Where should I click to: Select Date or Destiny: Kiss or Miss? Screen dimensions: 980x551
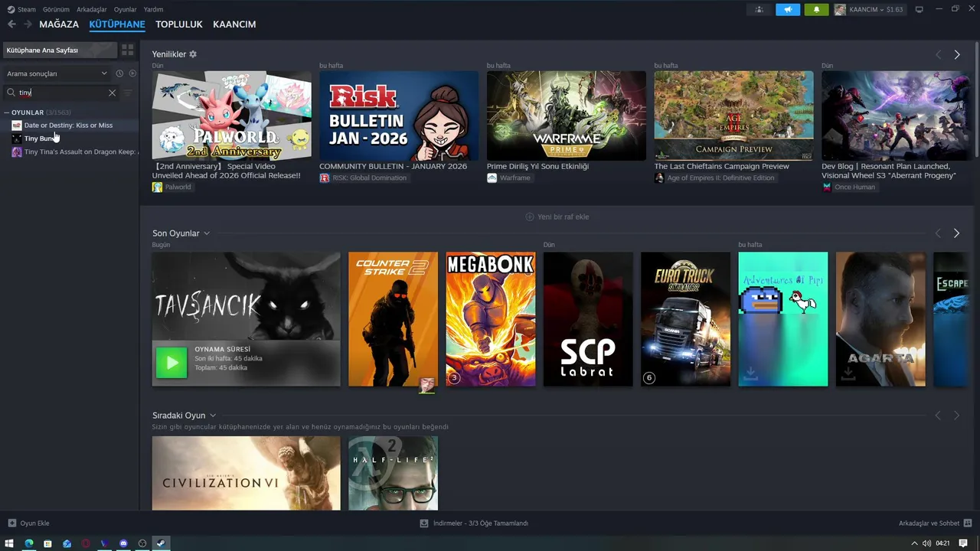[68, 126]
